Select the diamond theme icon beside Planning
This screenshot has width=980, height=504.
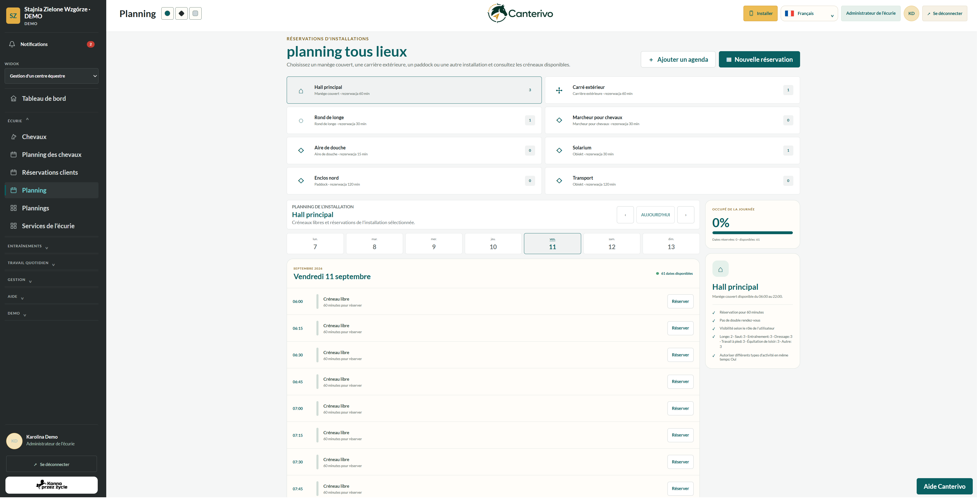[181, 13]
